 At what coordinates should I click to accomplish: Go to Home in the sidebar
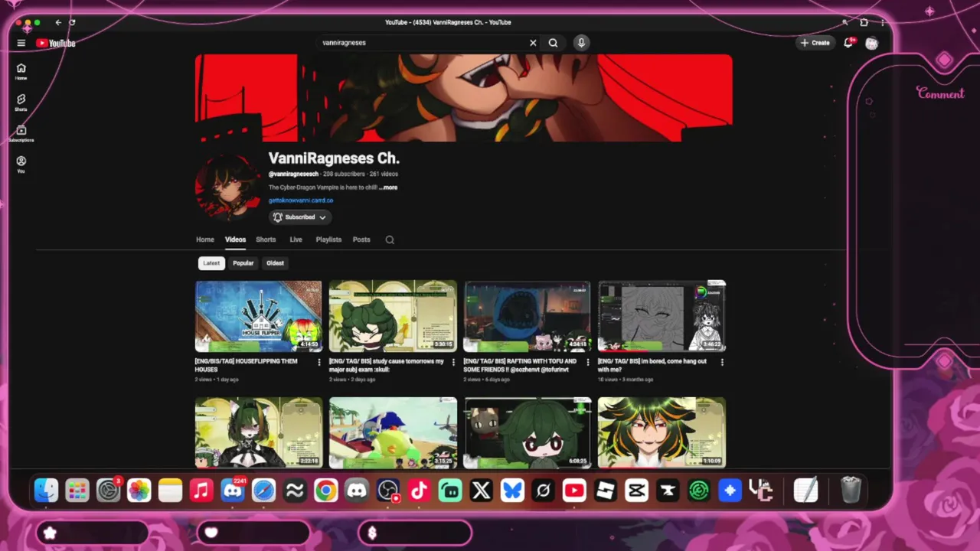click(21, 71)
